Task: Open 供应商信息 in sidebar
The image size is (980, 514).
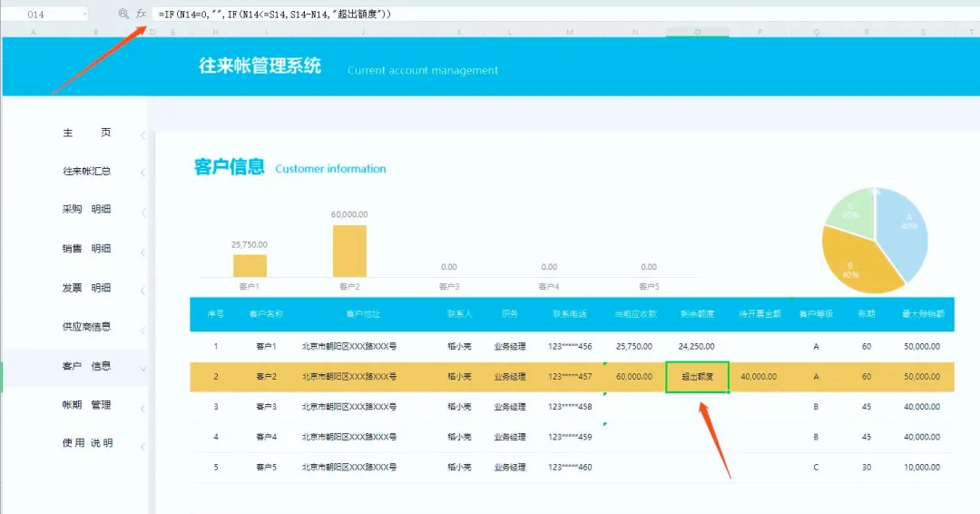Action: tap(87, 326)
